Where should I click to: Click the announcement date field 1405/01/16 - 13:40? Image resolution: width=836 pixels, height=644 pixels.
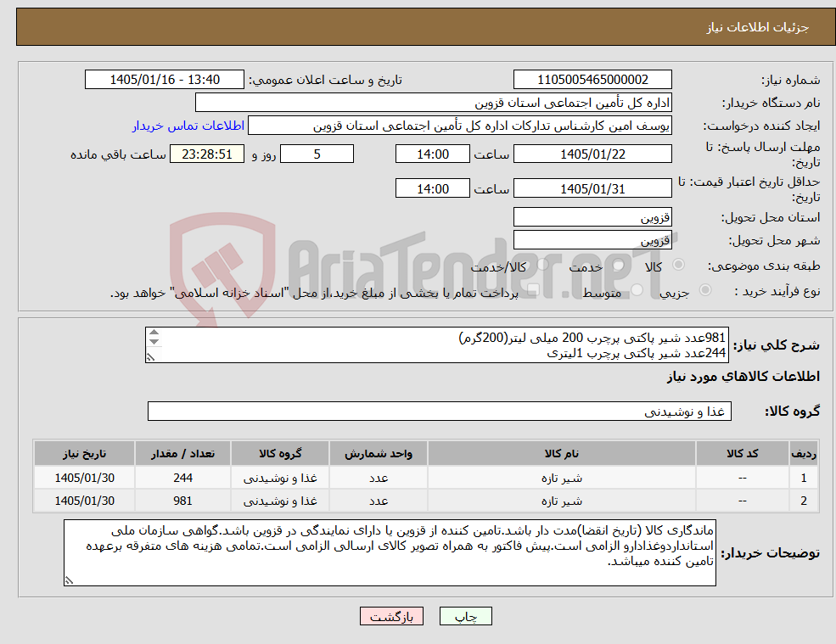tap(164, 80)
